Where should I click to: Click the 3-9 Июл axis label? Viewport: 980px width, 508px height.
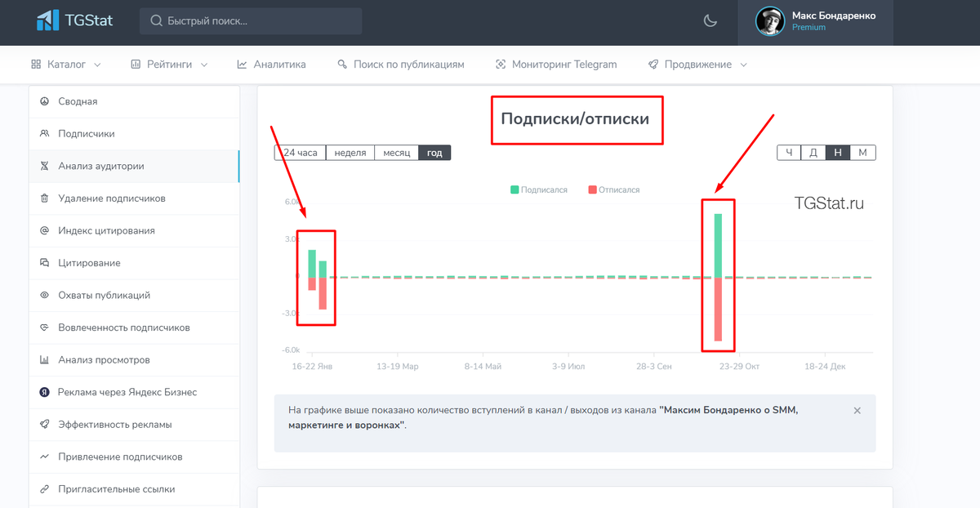pyautogui.click(x=568, y=367)
